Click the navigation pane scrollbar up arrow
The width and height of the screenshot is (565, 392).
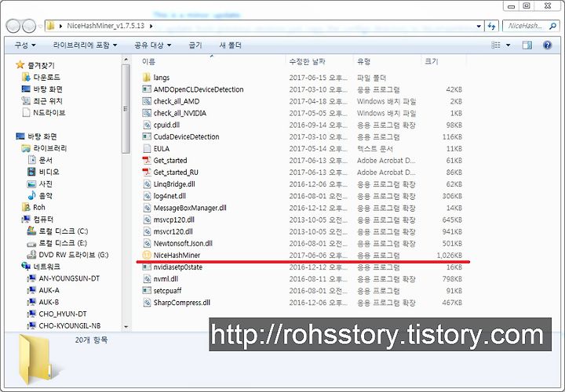coord(126,60)
